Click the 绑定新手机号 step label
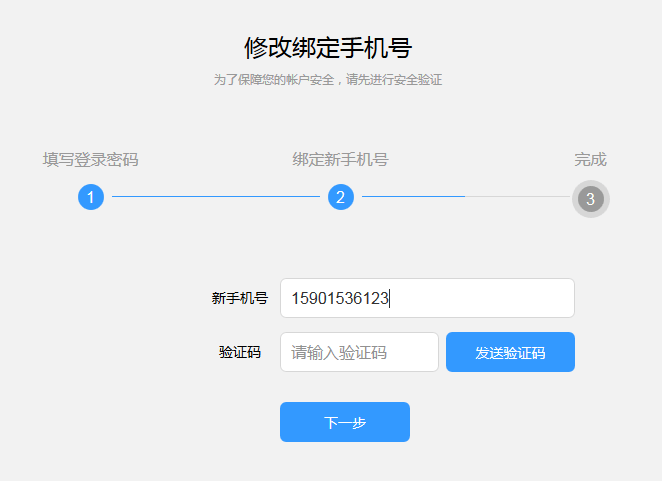This screenshot has width=662, height=481. coord(340,160)
